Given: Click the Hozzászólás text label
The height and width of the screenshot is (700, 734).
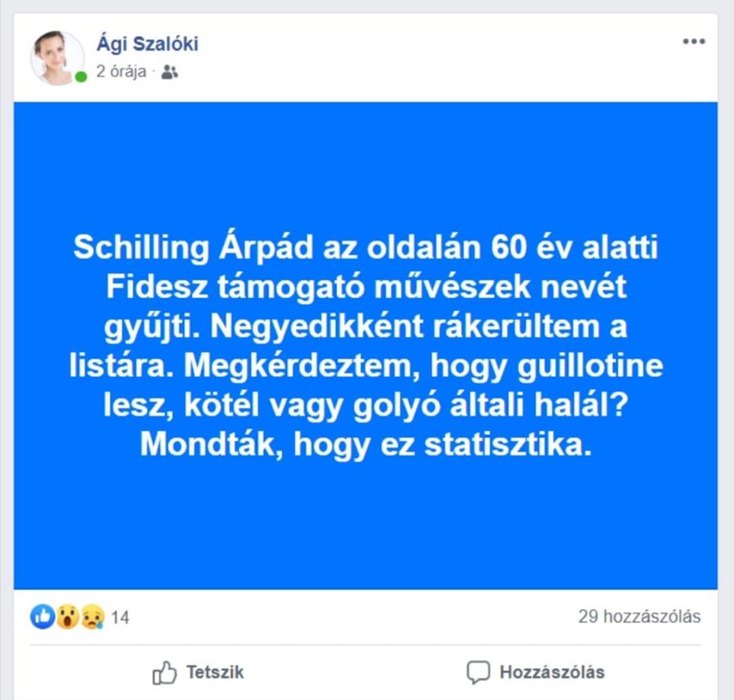Looking at the screenshot, I should click(552, 672).
